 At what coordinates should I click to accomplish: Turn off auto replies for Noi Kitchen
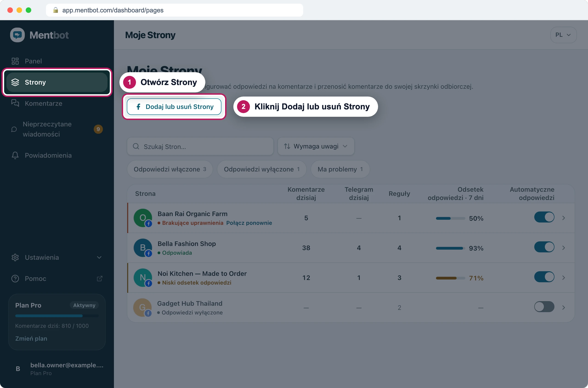[x=544, y=277]
